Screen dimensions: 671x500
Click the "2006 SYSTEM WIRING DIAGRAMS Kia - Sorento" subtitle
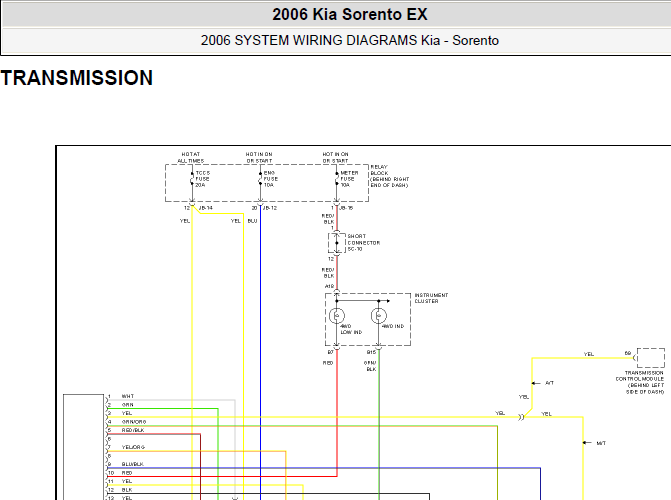click(350, 40)
